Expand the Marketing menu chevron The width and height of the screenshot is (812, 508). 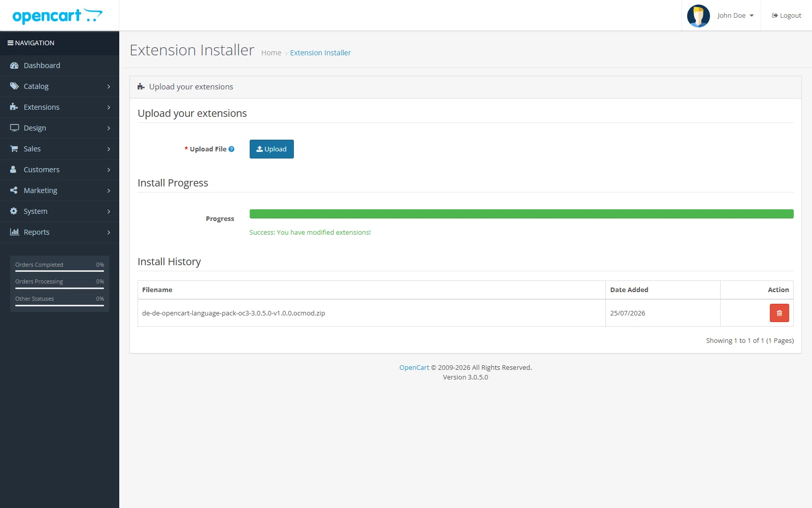[x=109, y=191]
